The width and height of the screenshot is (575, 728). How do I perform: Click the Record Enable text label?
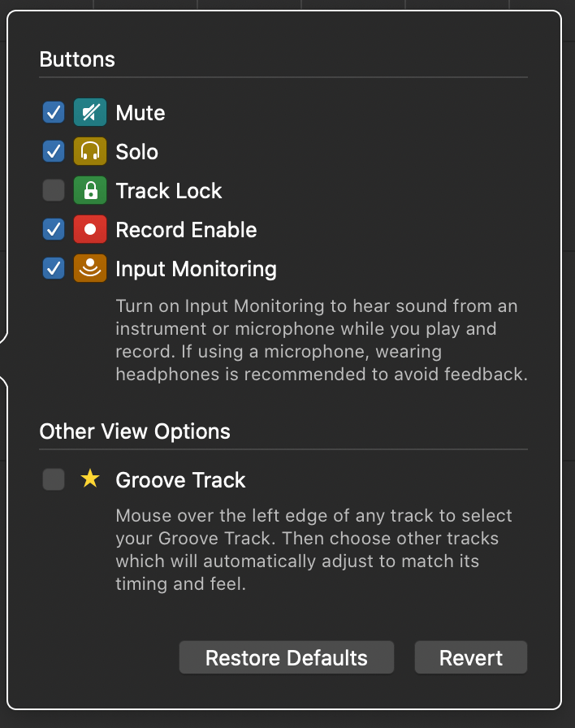point(186,230)
